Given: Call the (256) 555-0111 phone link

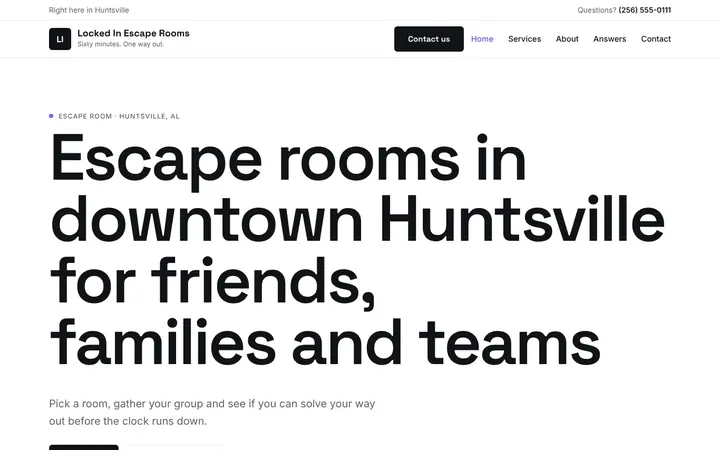Looking at the screenshot, I should tap(645, 10).
